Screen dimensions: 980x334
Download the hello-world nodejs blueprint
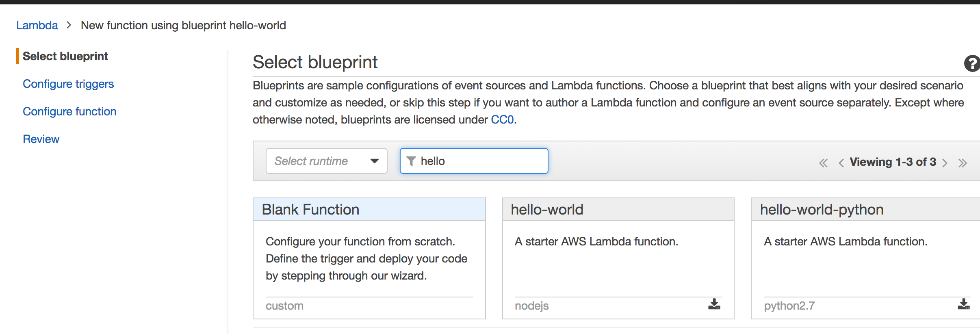(714, 304)
